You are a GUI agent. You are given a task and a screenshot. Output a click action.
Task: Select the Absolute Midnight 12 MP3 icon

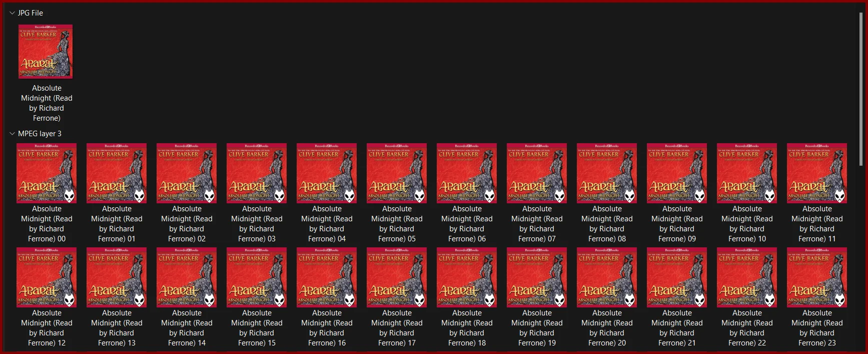[x=47, y=277]
